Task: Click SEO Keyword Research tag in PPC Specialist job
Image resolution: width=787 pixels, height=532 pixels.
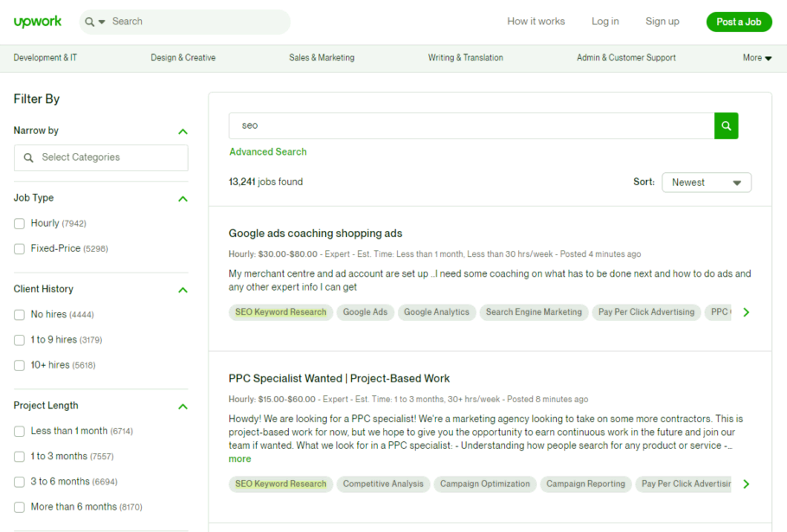Action: coord(280,484)
